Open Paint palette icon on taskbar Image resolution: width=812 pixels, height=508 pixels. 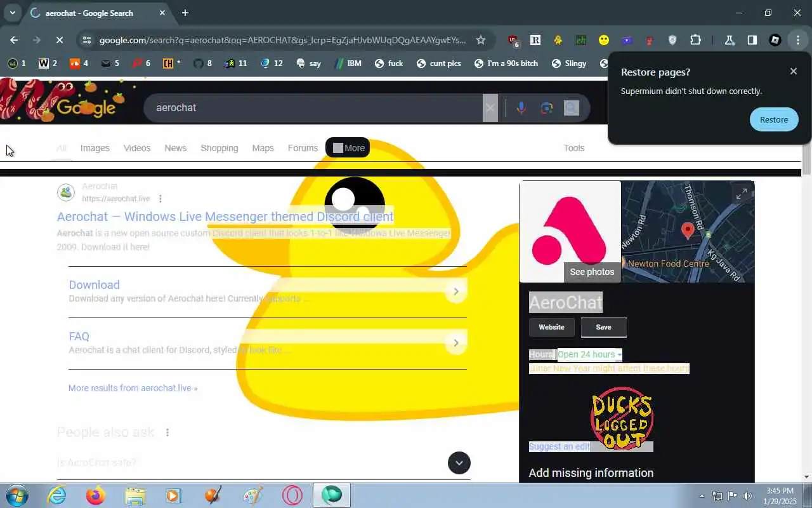click(252, 495)
